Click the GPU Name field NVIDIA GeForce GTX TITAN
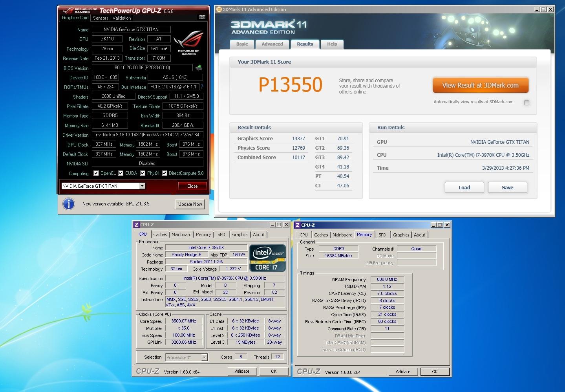The width and height of the screenshot is (565, 392). coord(131,29)
